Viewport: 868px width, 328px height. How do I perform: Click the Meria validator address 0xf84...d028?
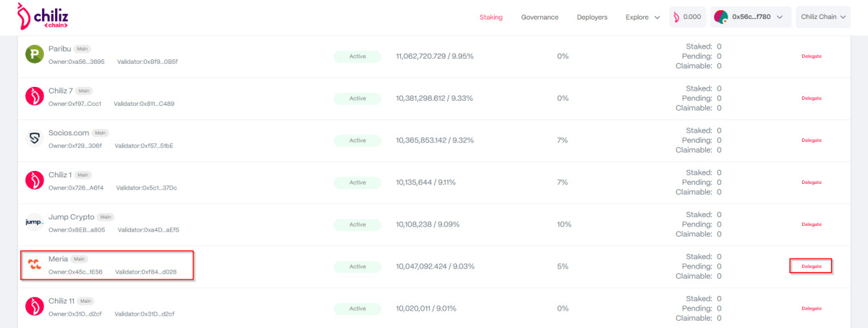point(145,272)
